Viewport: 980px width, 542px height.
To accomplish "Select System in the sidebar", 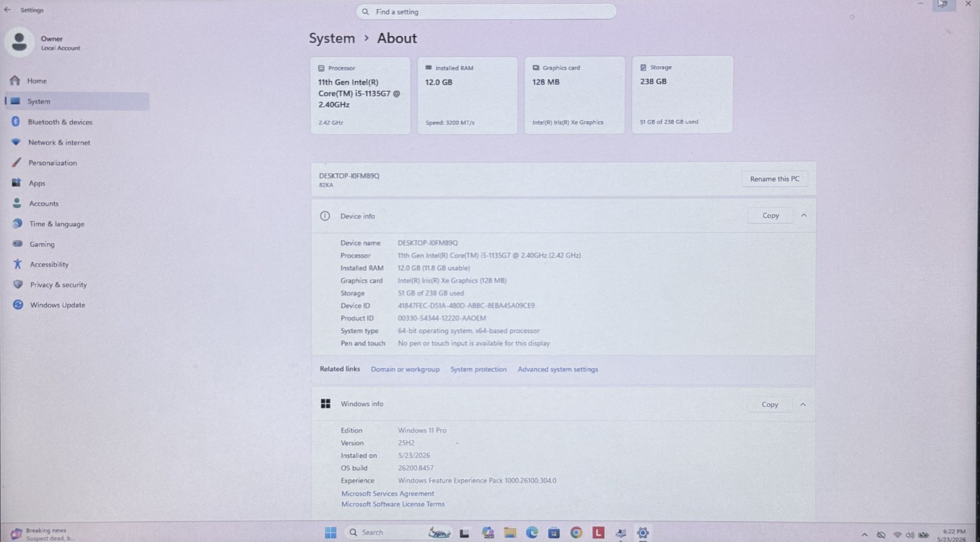I will [77, 101].
